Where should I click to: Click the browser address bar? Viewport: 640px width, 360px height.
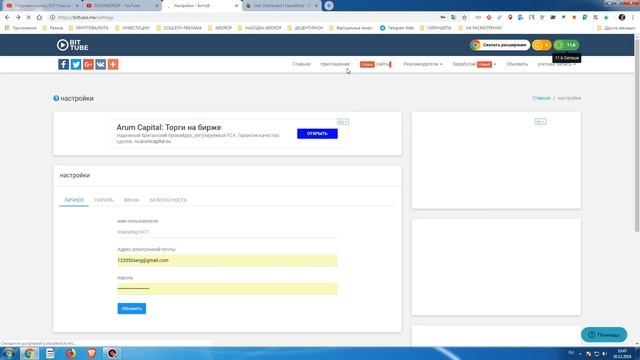click(x=245, y=18)
